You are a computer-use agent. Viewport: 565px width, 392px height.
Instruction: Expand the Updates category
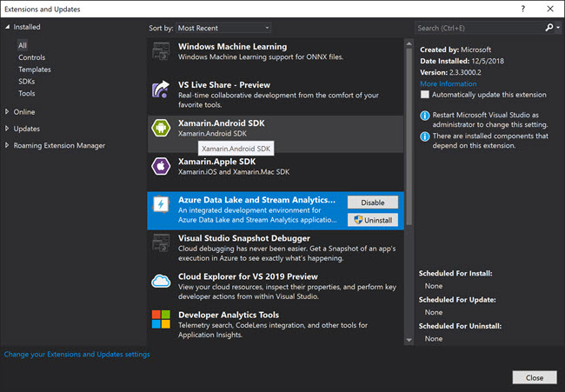pyautogui.click(x=7, y=129)
